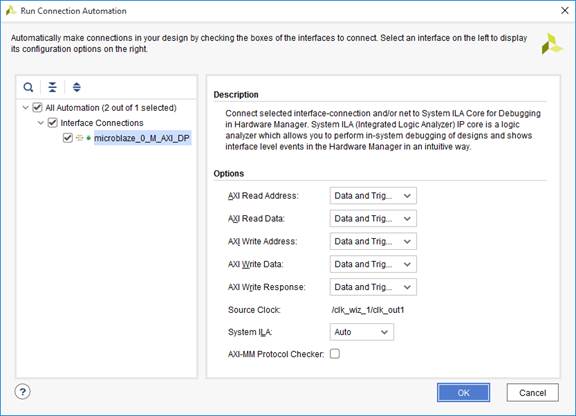Uncheck the All Automation checkbox
This screenshot has width=576, height=416.
click(x=37, y=107)
